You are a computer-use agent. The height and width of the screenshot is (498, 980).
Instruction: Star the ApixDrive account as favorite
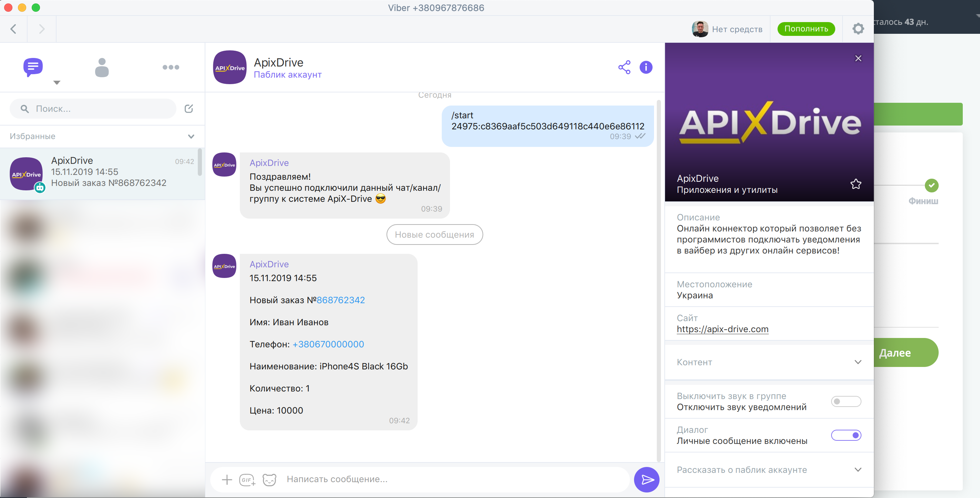tap(856, 184)
